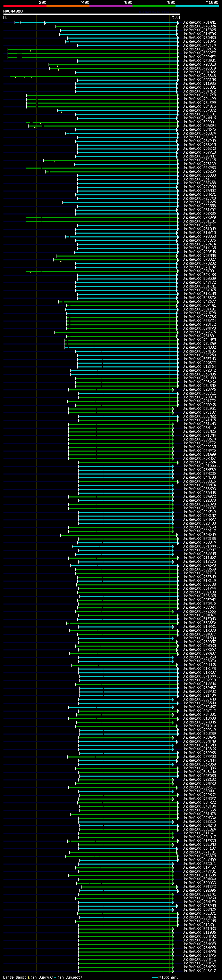Image resolution: width=222 pixels, height=980 pixels.
Task: Open hit UniRef100_Q43848
Action: coord(199,76)
